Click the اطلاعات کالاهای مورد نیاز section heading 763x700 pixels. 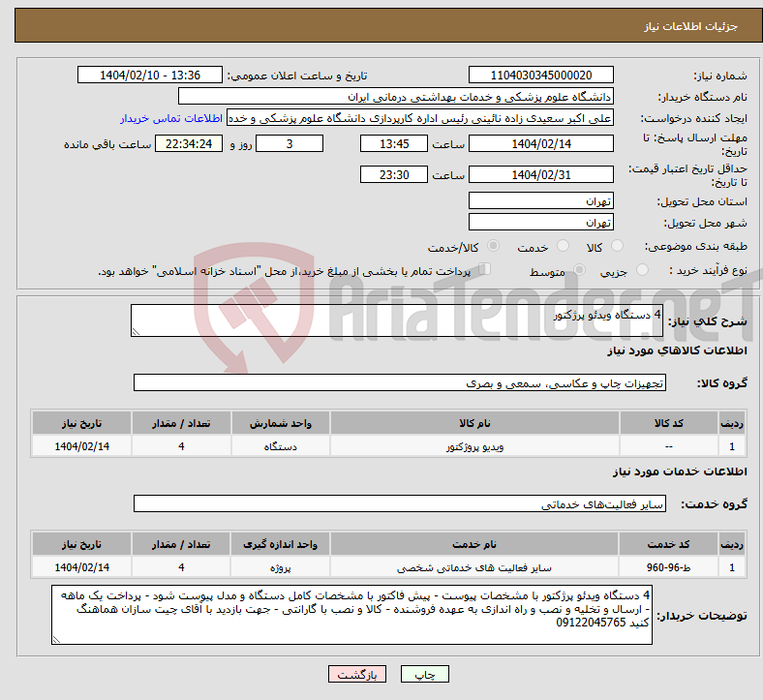pos(677,350)
